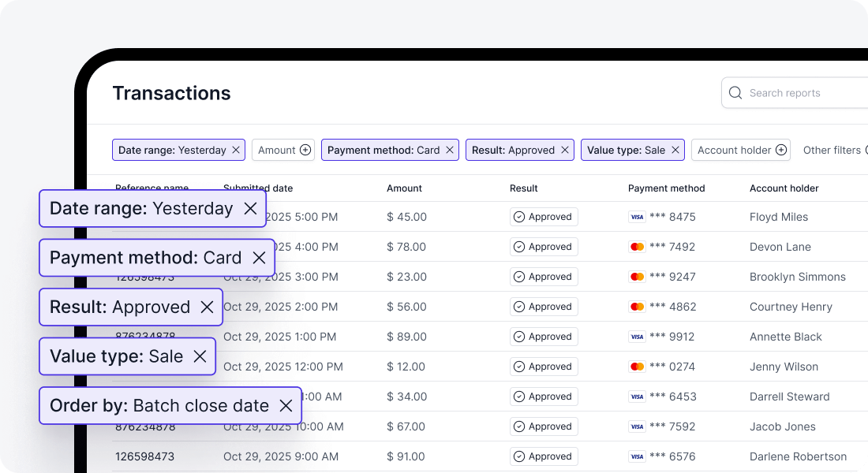The height and width of the screenshot is (473, 868).
Task: Click Mastercard icon beside *** 9247
Action: [x=637, y=277]
